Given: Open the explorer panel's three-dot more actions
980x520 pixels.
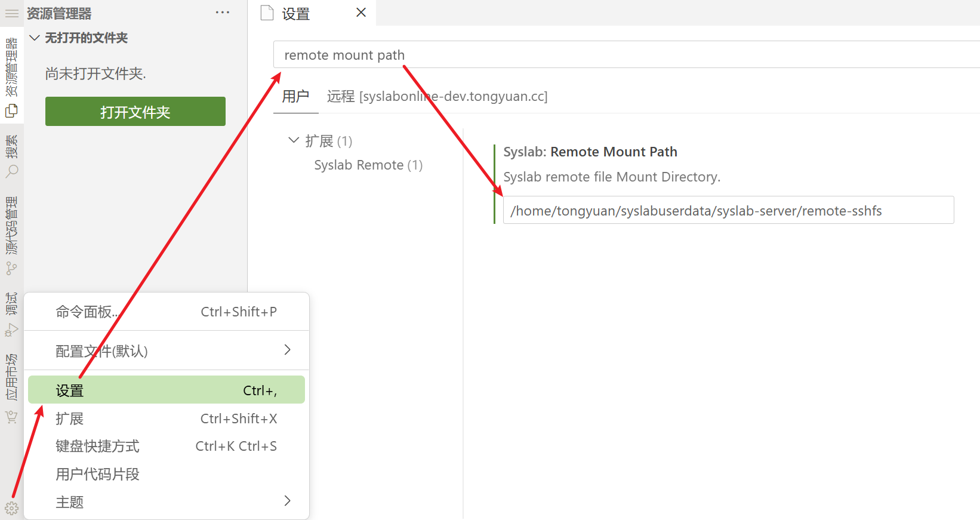Looking at the screenshot, I should (223, 13).
